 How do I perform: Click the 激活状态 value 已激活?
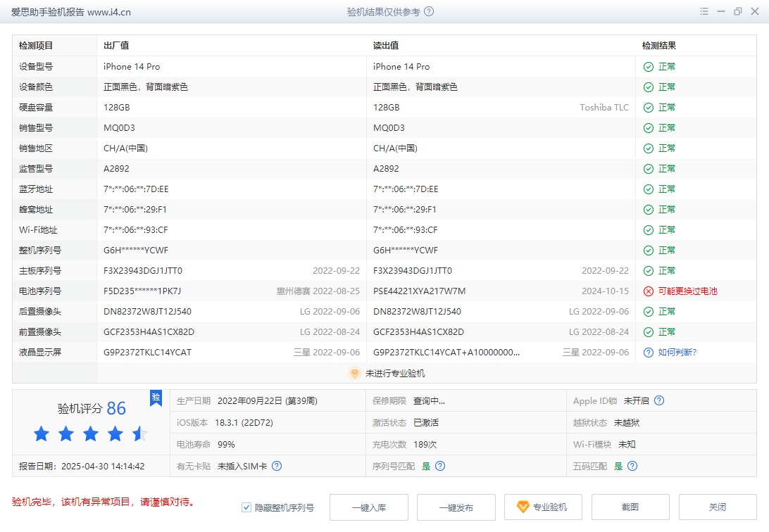pyautogui.click(x=426, y=423)
